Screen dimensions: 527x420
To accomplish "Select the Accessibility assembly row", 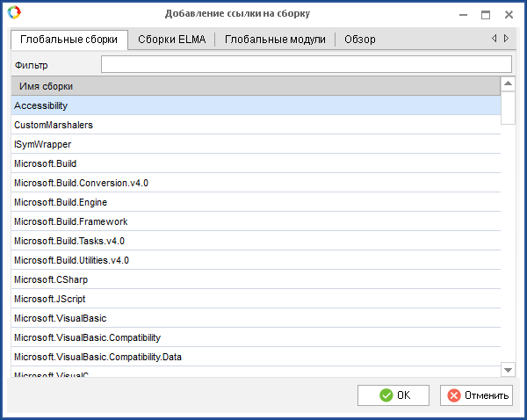I will click(256, 105).
